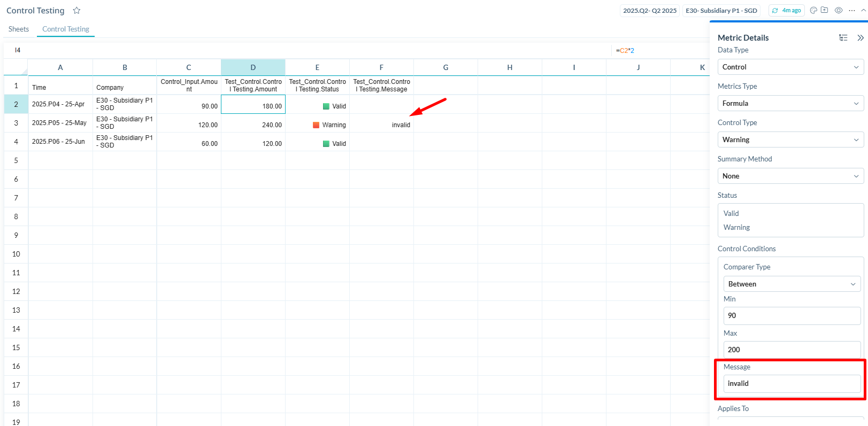Collapse the top header with the up chevron
Screen dimensions: 868x426
pos(864,10)
